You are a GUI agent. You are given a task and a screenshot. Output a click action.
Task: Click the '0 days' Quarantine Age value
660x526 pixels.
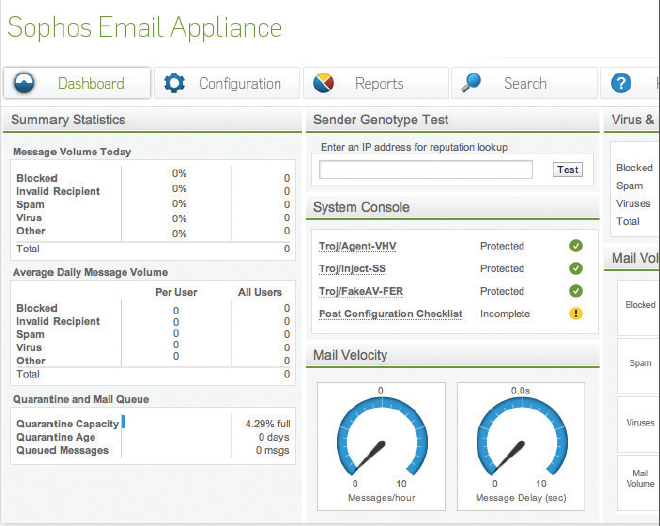pyautogui.click(x=274, y=437)
